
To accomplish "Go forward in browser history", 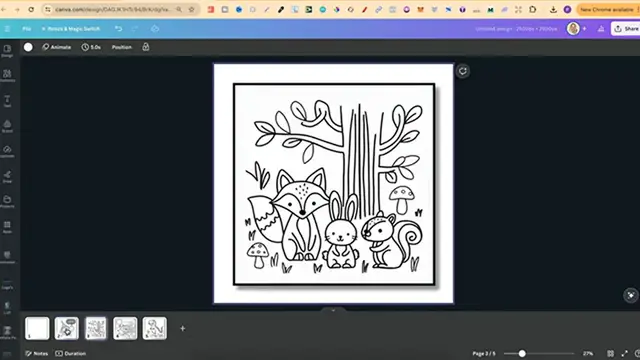I will point(17,9).
